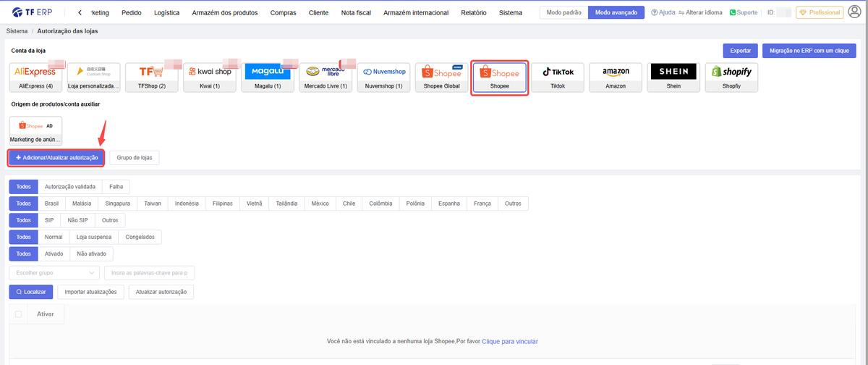This screenshot has width=868, height=365.
Task: Click the left chevron in the nav bar
Action: (80, 12)
